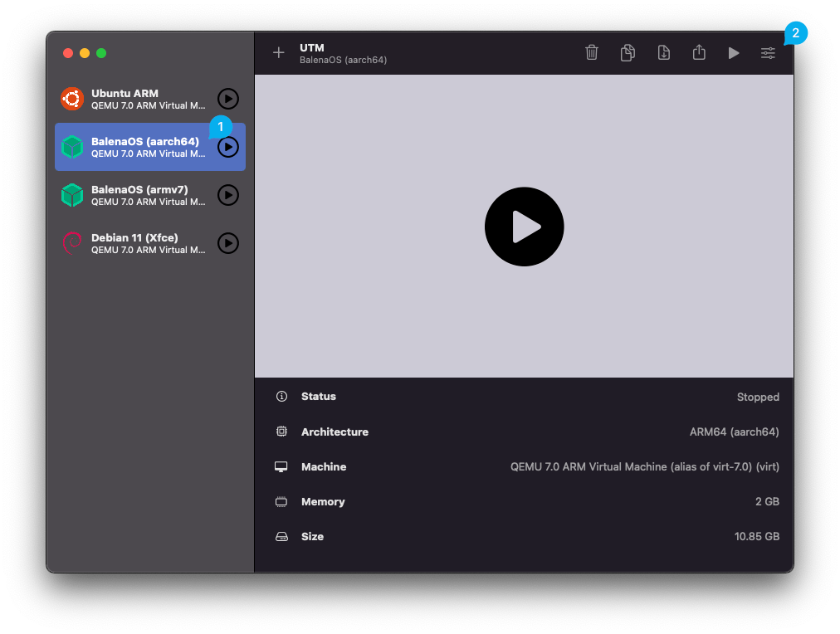Viewport: 840px width, 634px height.
Task: Delete selected VM with trash icon
Action: [x=592, y=53]
